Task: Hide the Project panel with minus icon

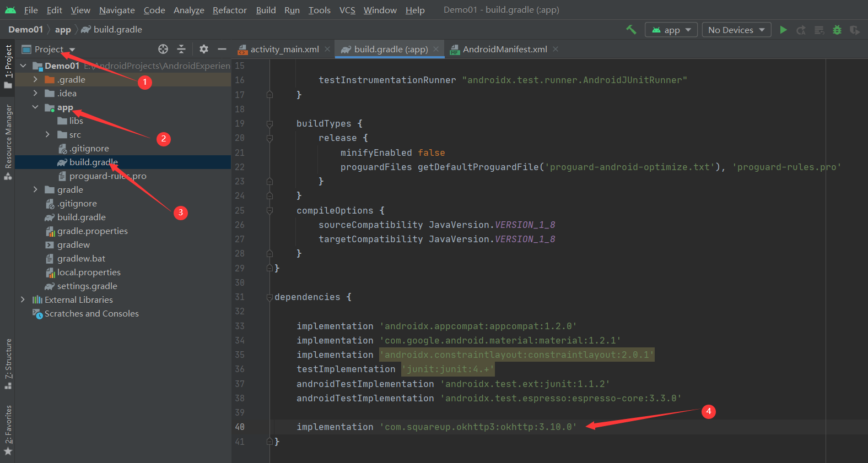Action: [x=222, y=49]
